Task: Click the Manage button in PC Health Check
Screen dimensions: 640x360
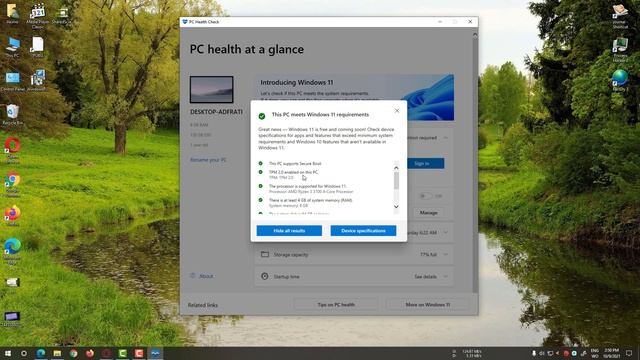Action: coord(428,213)
